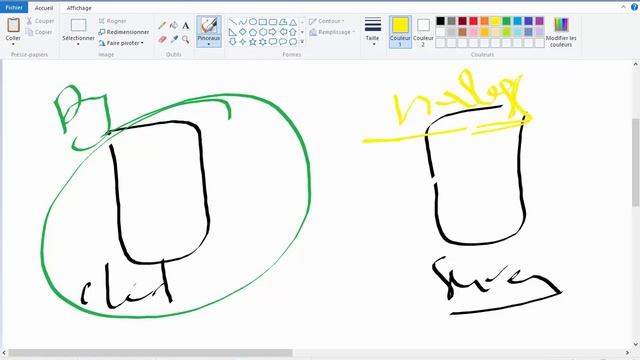
Task: Choose the down arrow shape
Action: point(233,42)
